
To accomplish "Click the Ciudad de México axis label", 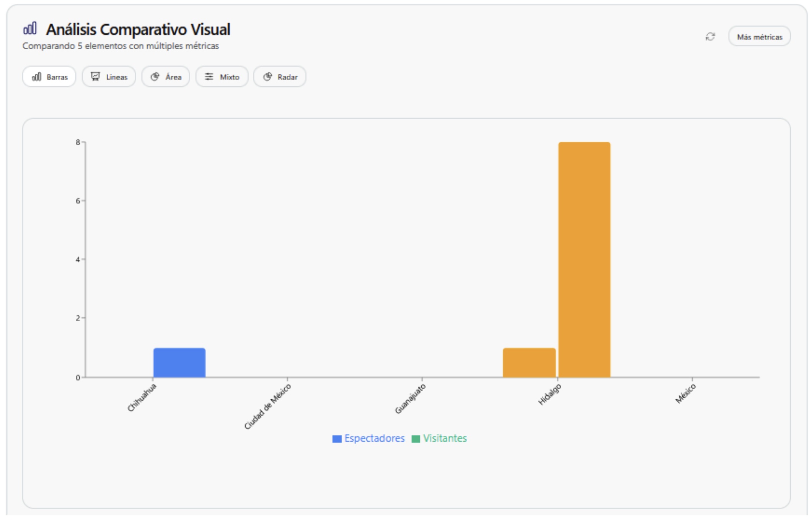I will [x=268, y=406].
